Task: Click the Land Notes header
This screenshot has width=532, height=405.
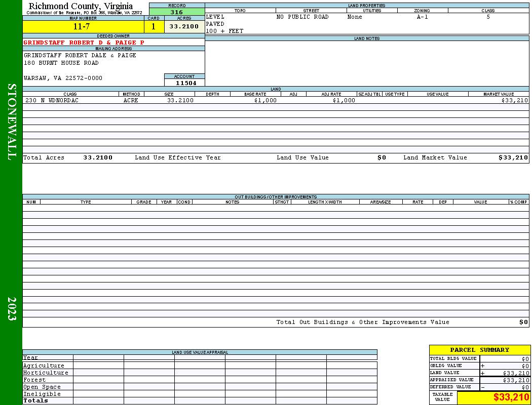Action: pyautogui.click(x=367, y=38)
